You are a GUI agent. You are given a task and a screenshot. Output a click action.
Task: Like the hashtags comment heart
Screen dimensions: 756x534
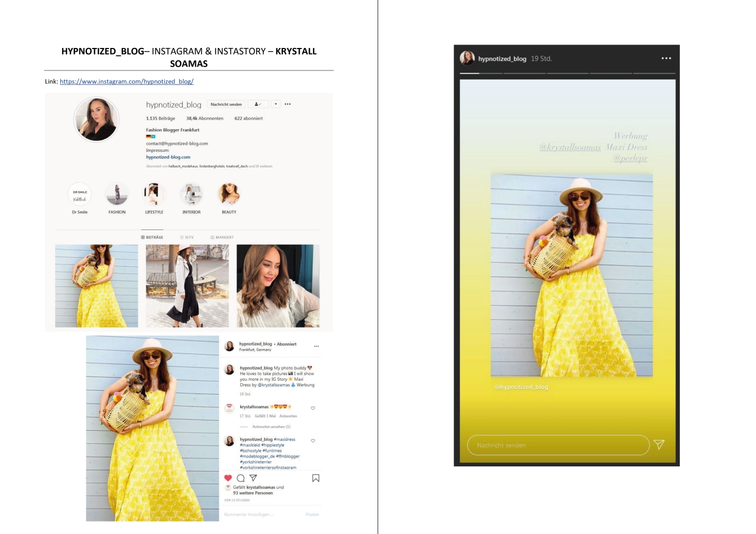[313, 441]
